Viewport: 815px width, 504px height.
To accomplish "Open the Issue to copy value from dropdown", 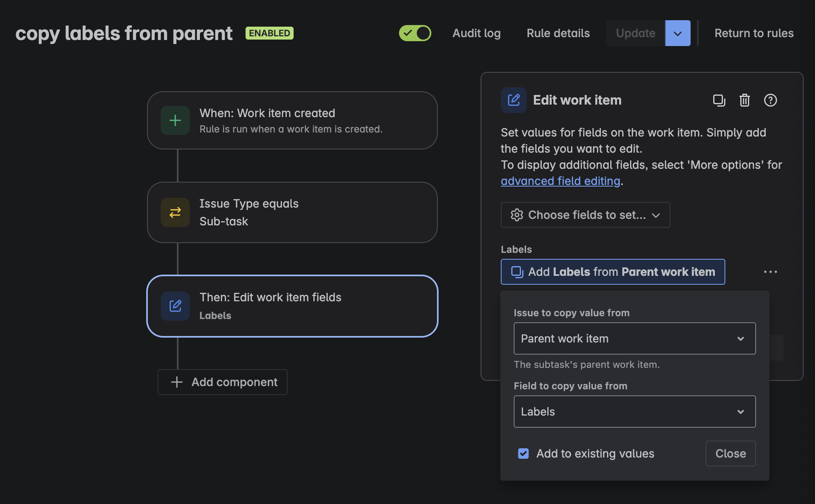I will 634,338.
